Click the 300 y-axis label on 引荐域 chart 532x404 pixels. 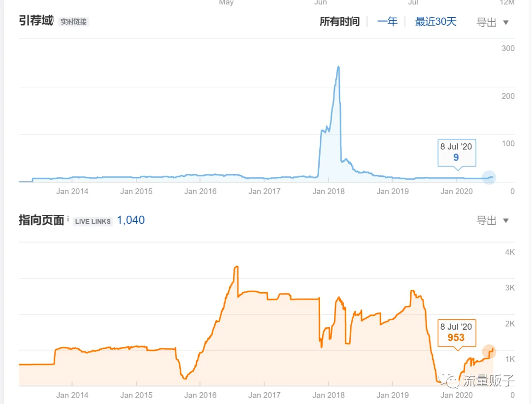[x=508, y=48]
